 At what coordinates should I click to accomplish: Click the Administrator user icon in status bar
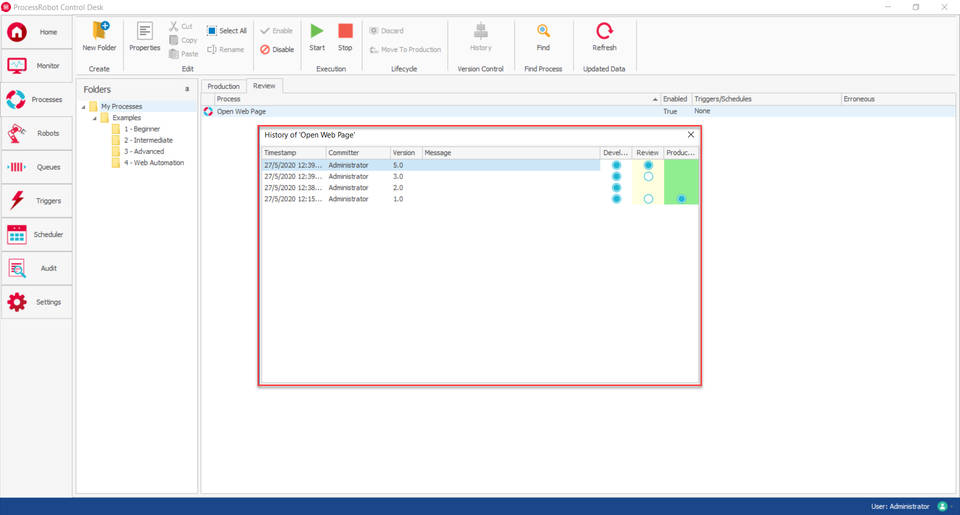(x=942, y=506)
